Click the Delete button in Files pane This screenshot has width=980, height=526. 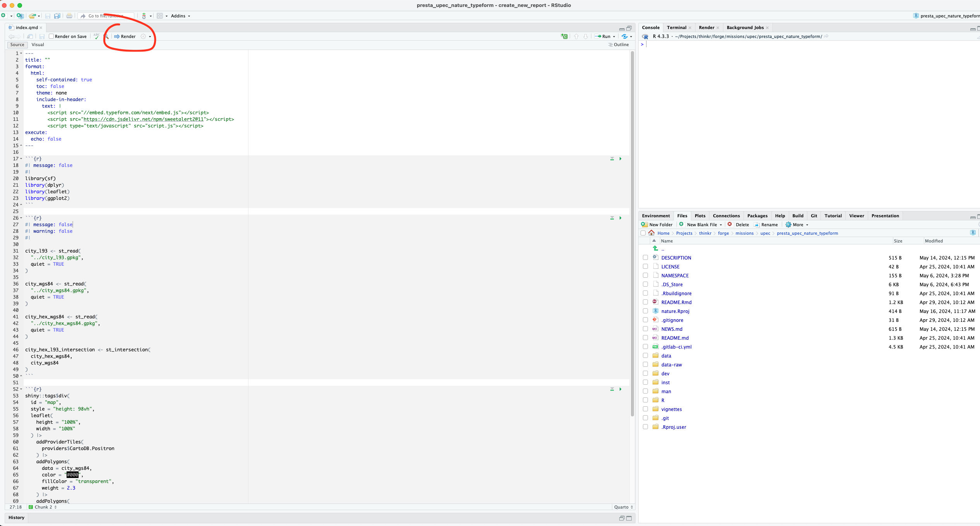(738, 225)
